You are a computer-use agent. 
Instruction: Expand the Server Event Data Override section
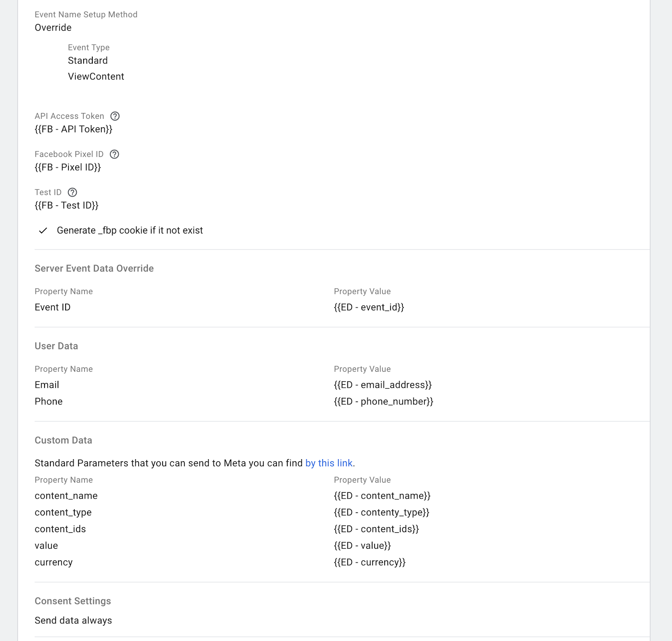tap(94, 268)
